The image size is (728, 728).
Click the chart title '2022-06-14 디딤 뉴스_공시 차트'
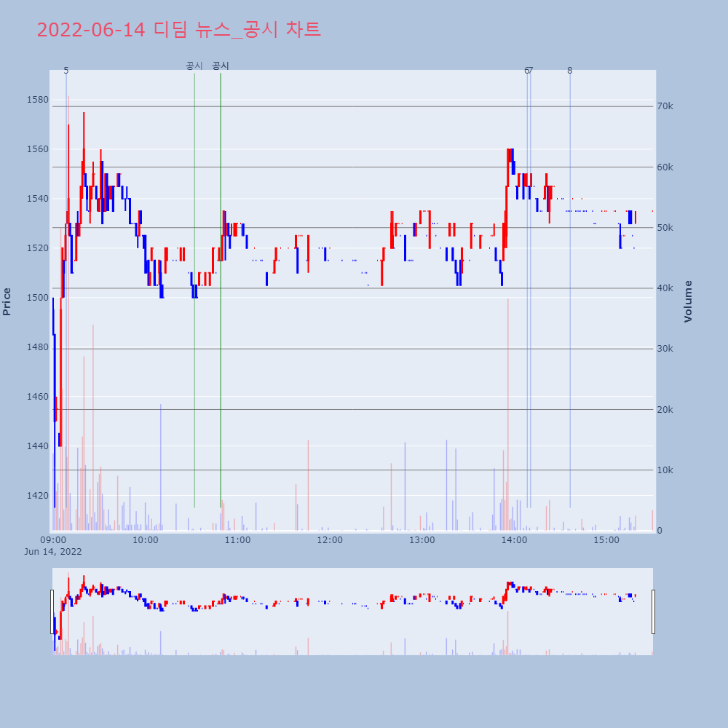click(179, 30)
